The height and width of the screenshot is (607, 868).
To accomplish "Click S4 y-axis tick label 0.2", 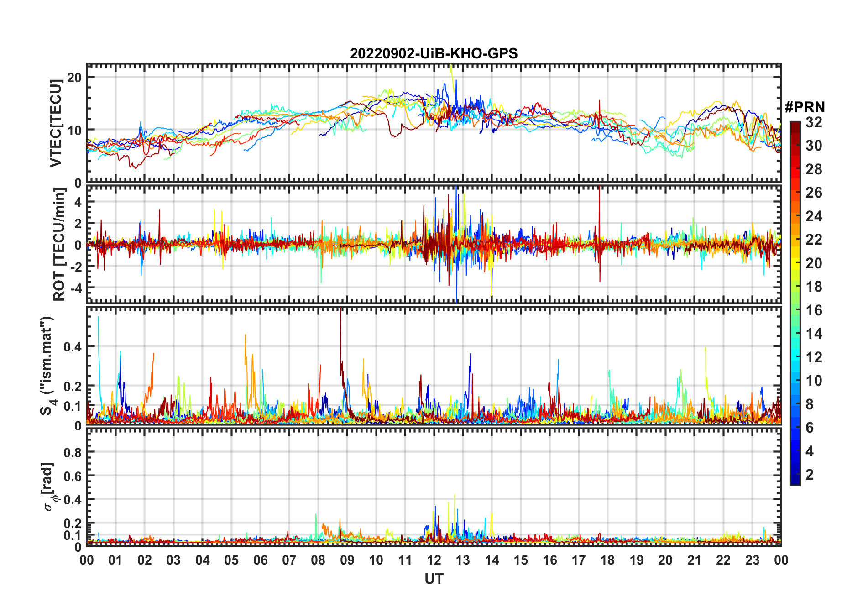I will point(73,386).
